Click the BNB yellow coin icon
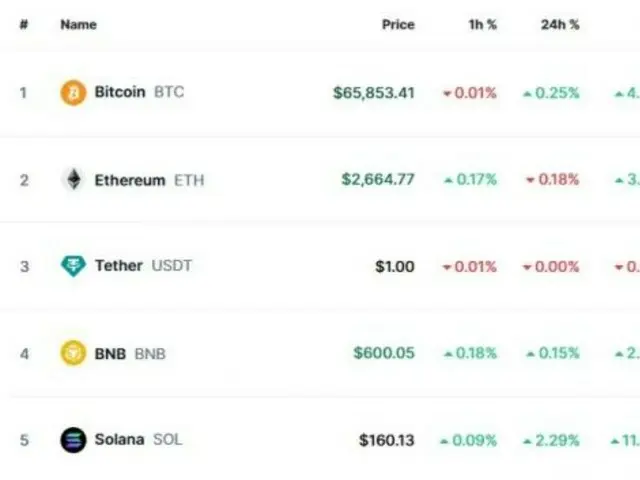 click(x=73, y=353)
